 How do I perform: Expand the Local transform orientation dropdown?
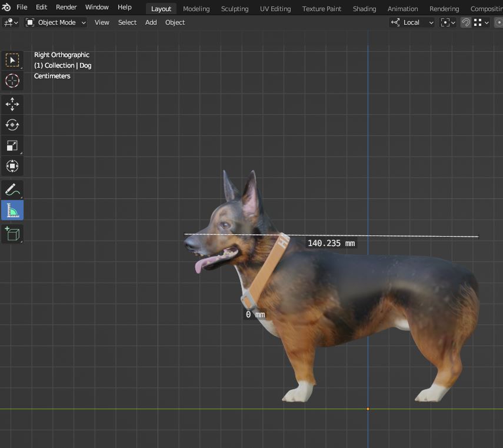pyautogui.click(x=412, y=22)
